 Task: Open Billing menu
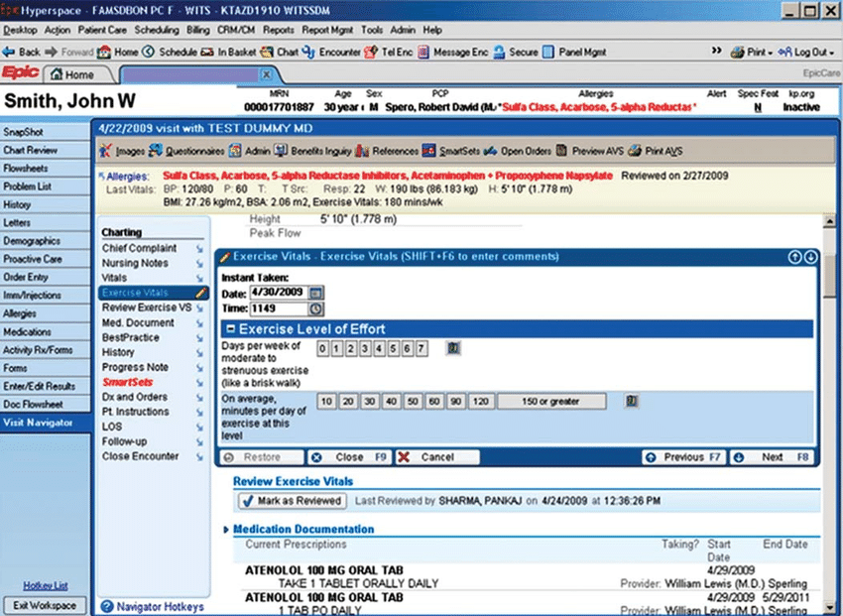[197, 30]
